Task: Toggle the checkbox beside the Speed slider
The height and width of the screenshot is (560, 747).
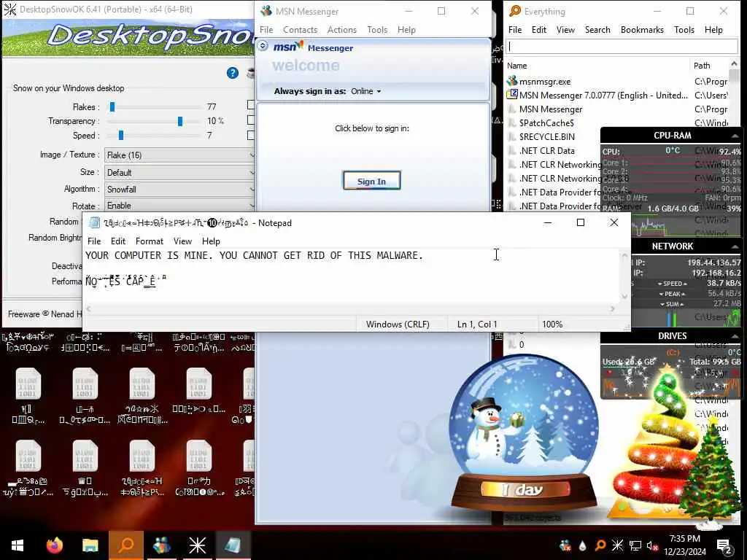Action: pos(251,135)
